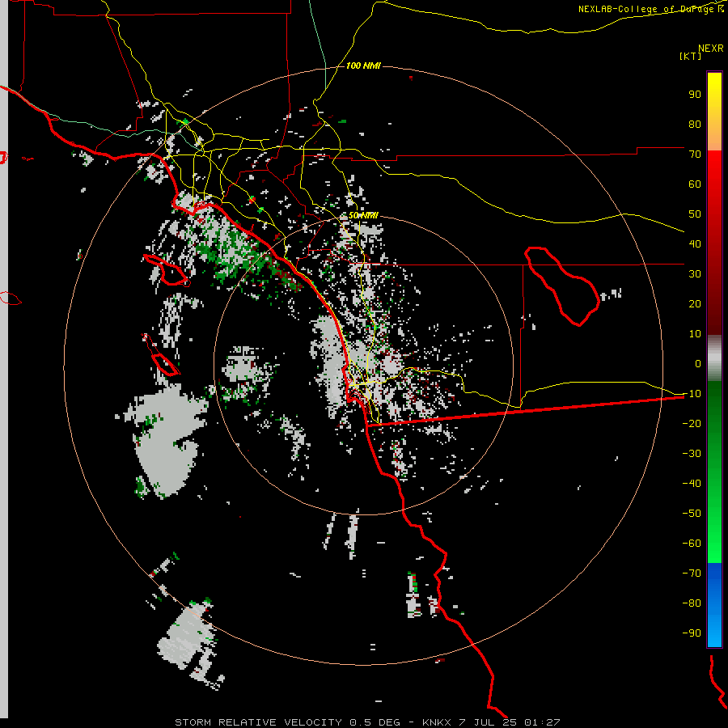
Task: Click the 100 NMI range ring label
Action: 363,66
